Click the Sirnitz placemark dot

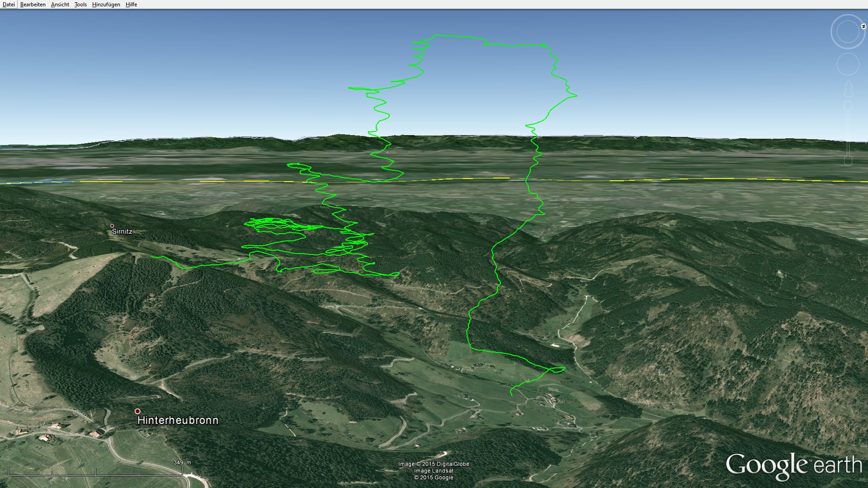pyautogui.click(x=112, y=226)
